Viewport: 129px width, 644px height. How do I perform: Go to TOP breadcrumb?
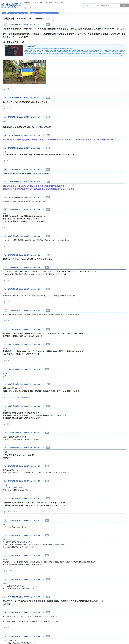(x=4, y=13)
